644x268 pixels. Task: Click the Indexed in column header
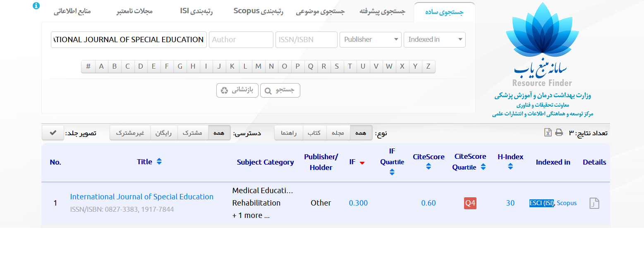click(553, 162)
